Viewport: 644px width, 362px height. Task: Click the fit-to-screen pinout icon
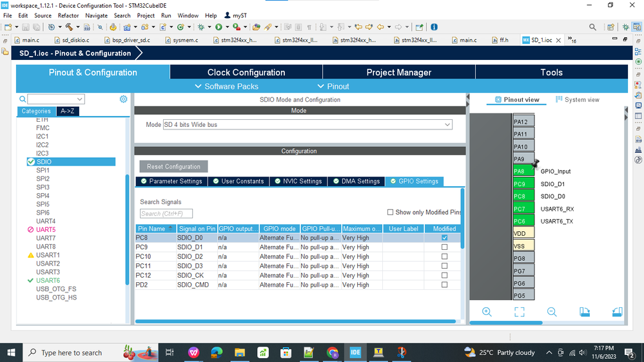[x=519, y=312]
